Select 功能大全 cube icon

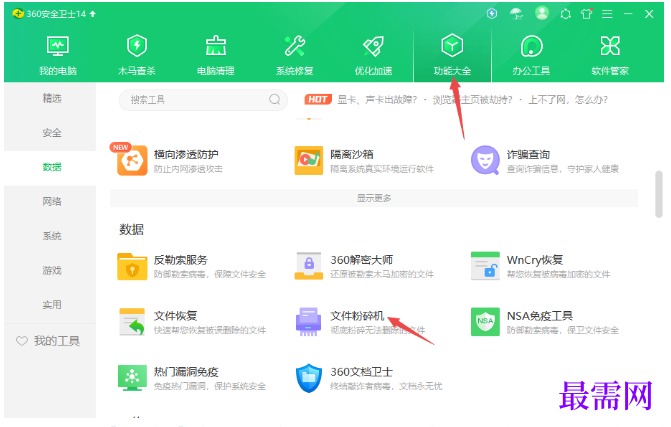(x=452, y=46)
